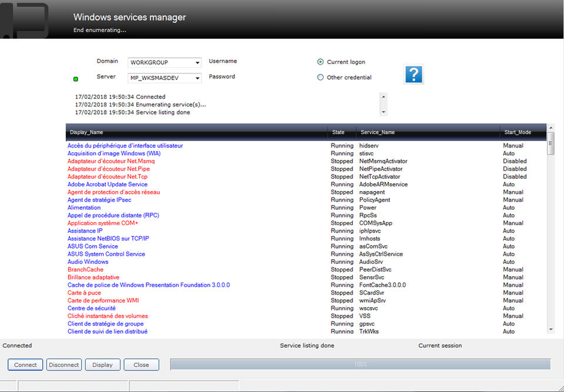This screenshot has height=392, width=564.
Task: Select ASUS Com Service row
Action: pyautogui.click(x=93, y=246)
